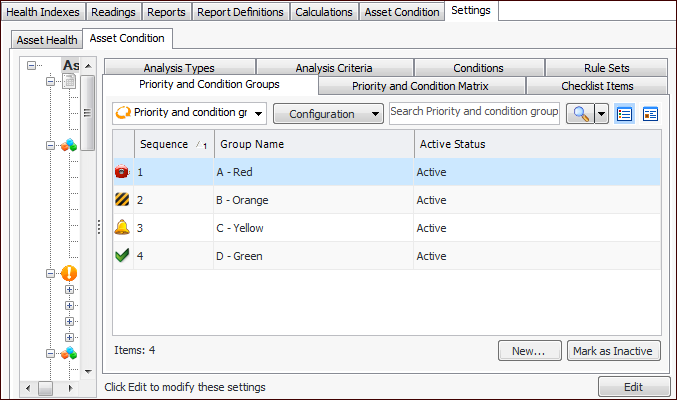Switch to card view icon

coord(650,114)
